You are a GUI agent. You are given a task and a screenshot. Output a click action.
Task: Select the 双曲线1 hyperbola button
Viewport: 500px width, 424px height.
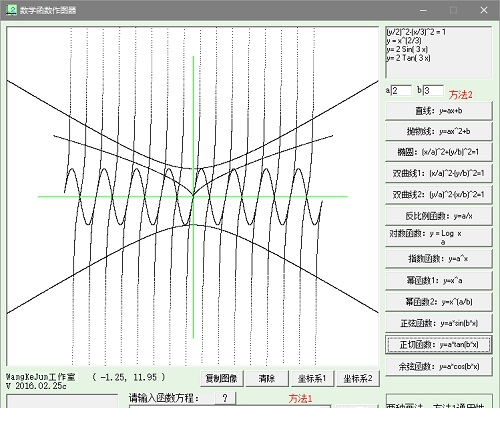pos(439,173)
